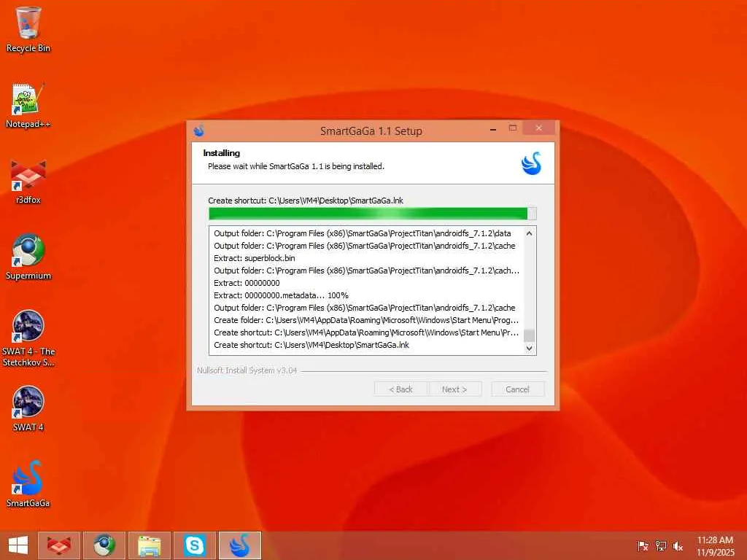Click the 'Nullsoft Install System v3.04' text
The image size is (747, 560).
pos(247,370)
